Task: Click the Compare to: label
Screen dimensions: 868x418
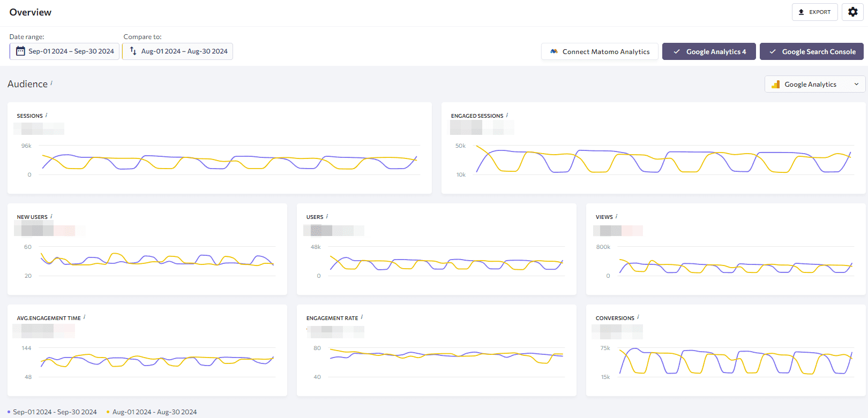Action: 143,37
